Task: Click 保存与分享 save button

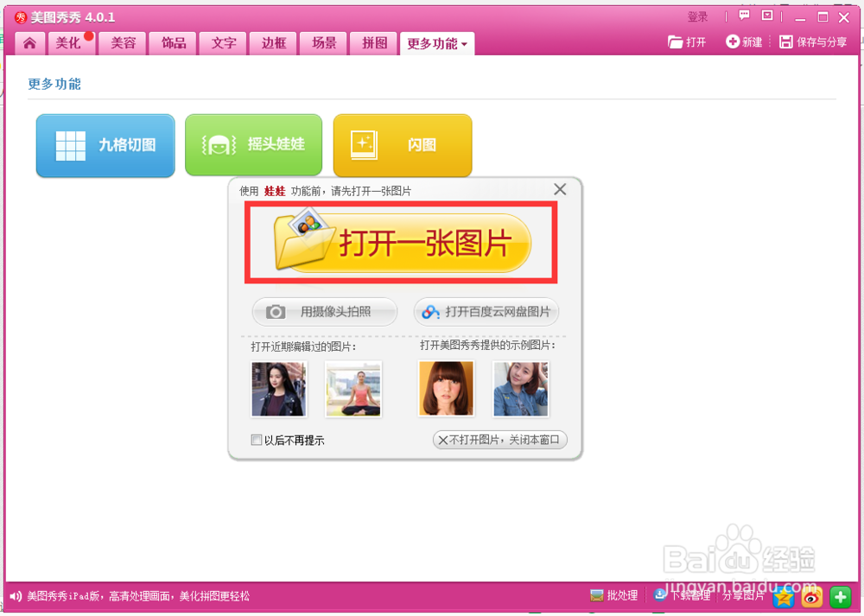Action: [813, 41]
